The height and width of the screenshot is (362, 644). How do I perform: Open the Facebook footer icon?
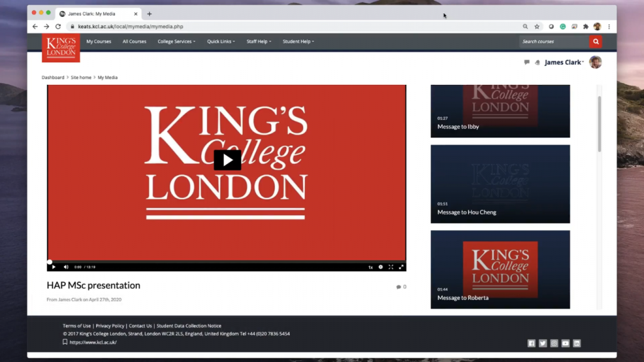click(x=531, y=343)
